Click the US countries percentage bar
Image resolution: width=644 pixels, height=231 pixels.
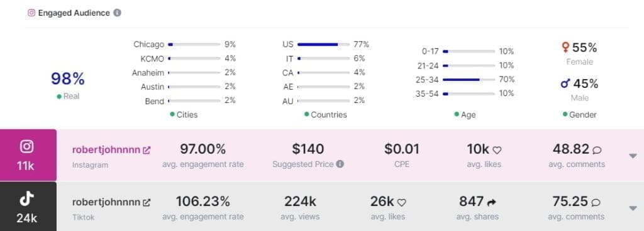(324, 44)
